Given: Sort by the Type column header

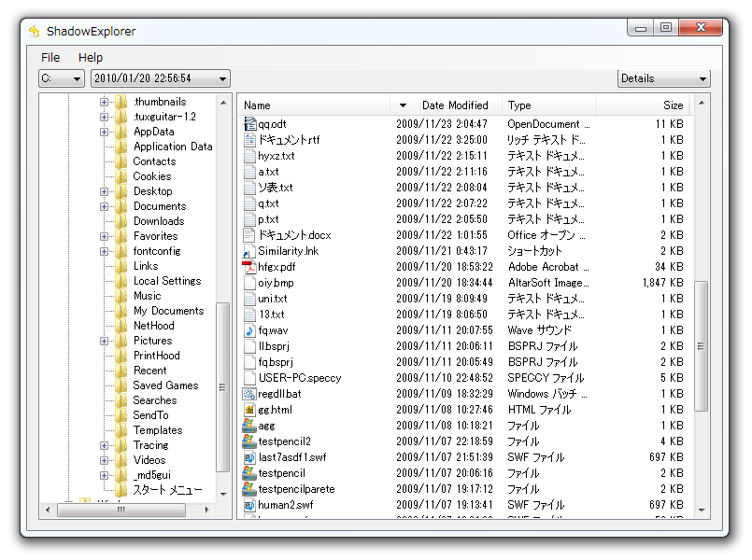Looking at the screenshot, I should click(548, 105).
